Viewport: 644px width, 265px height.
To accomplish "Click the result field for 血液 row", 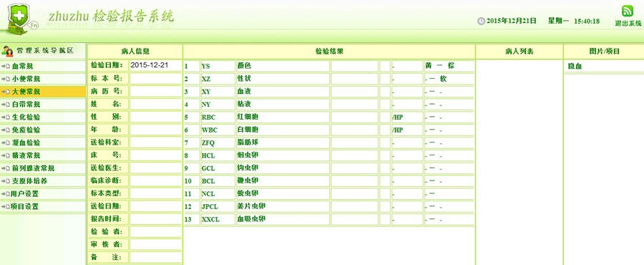I will (x=354, y=92).
